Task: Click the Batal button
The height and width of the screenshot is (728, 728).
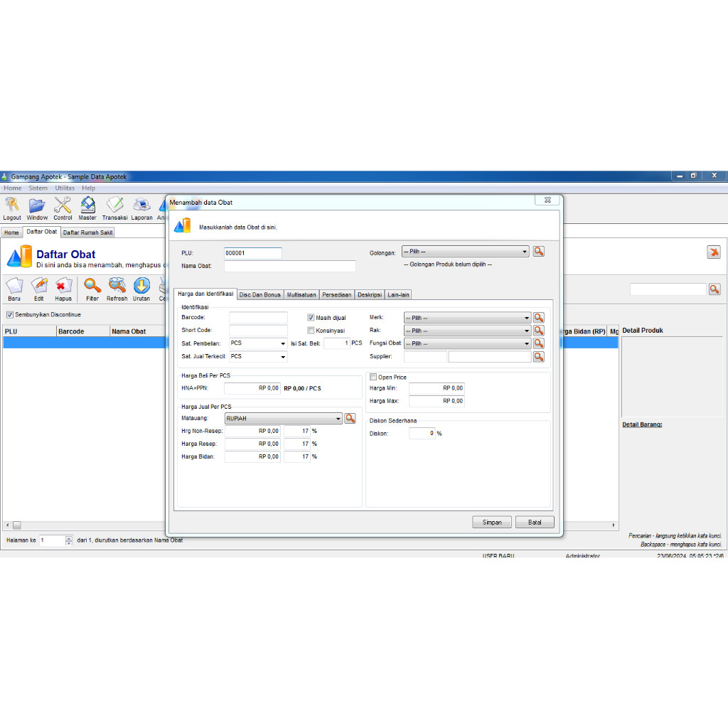Action: (x=535, y=521)
